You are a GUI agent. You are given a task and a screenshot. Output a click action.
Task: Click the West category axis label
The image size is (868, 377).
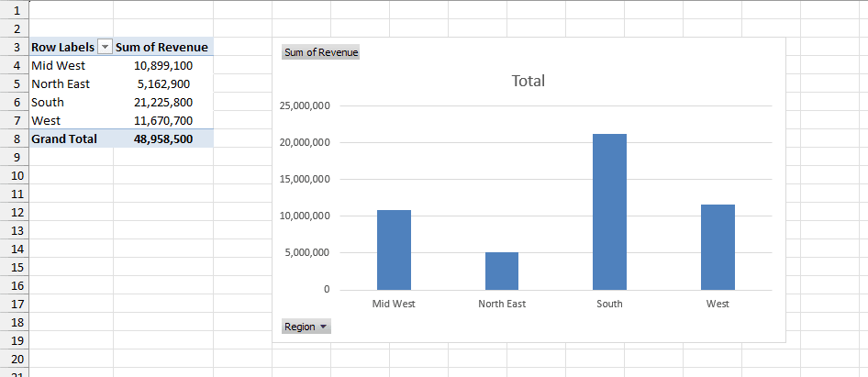718,304
